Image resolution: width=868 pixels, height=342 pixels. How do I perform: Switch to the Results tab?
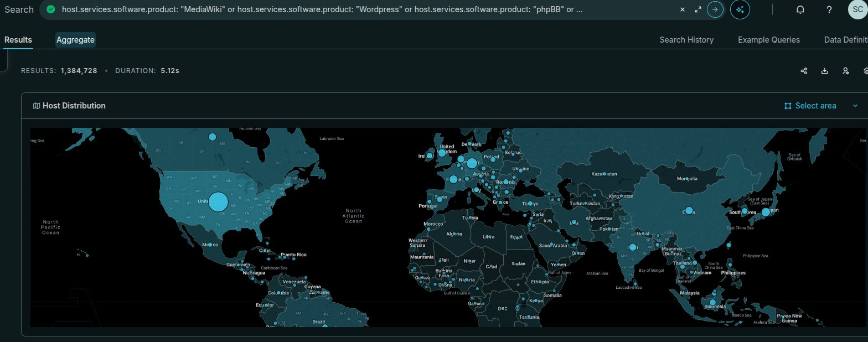tap(18, 40)
